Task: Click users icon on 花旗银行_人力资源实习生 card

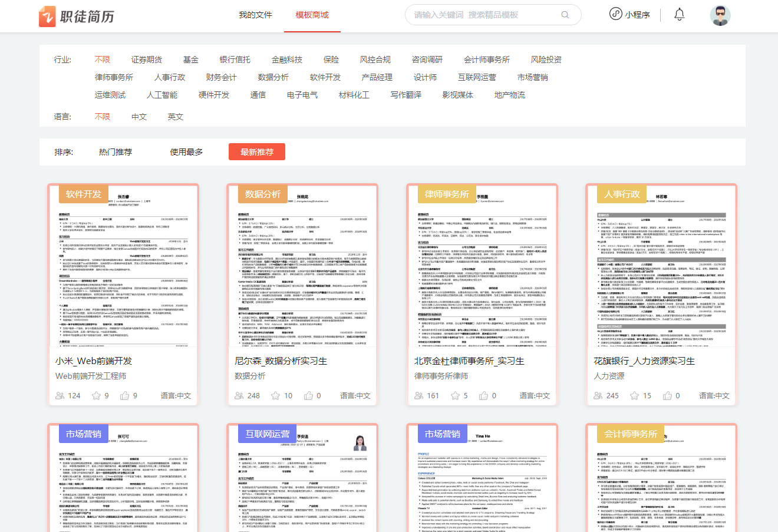Action: 598,395
